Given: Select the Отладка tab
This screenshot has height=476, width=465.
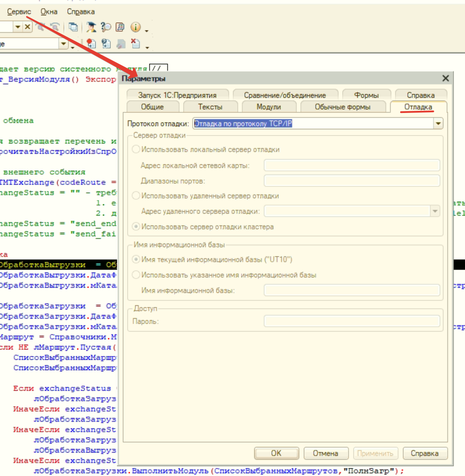Looking at the screenshot, I should point(418,107).
